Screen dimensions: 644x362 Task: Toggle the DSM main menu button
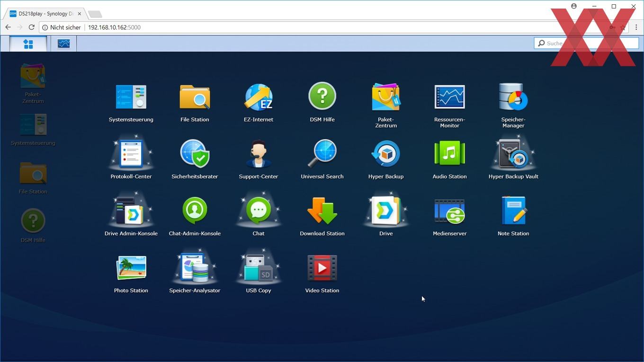click(x=28, y=44)
